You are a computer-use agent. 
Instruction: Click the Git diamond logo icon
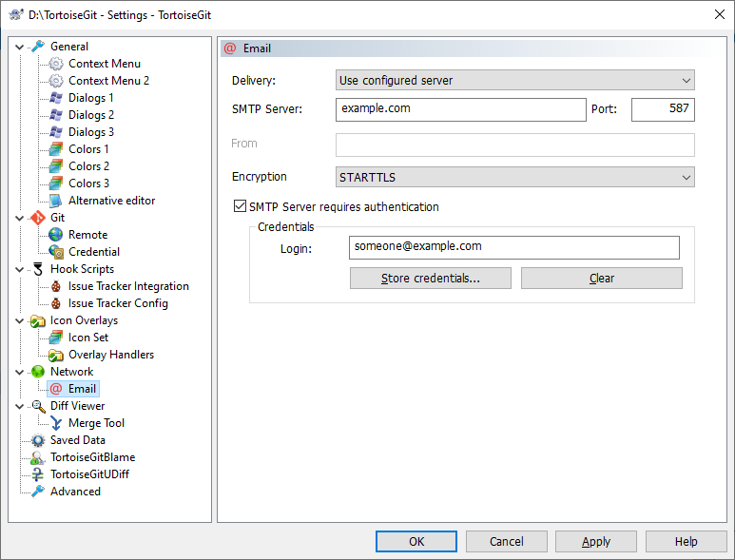click(x=38, y=218)
